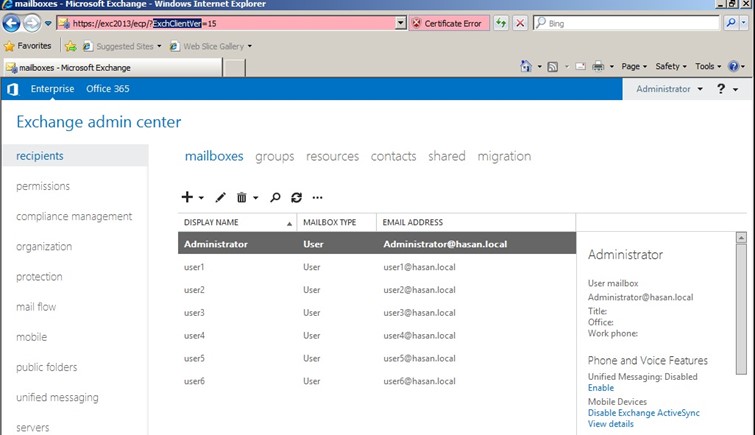This screenshot has height=435, width=755.
Task: Open compliance management section
Action: (74, 216)
